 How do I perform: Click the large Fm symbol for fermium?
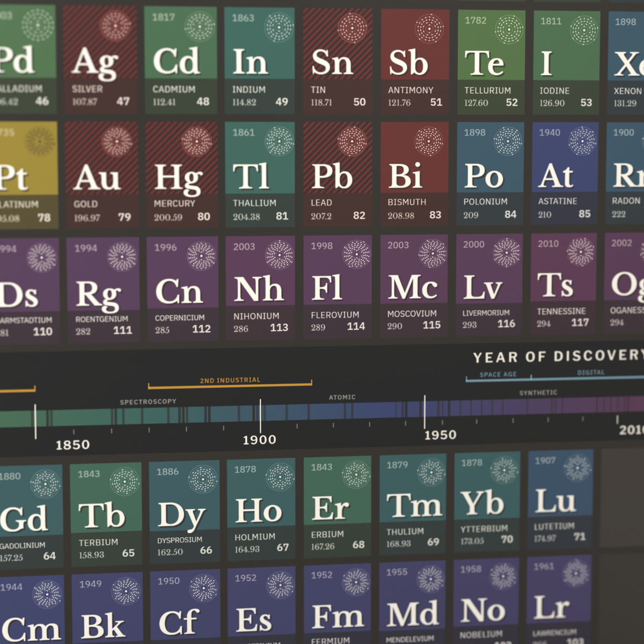pyautogui.click(x=338, y=616)
